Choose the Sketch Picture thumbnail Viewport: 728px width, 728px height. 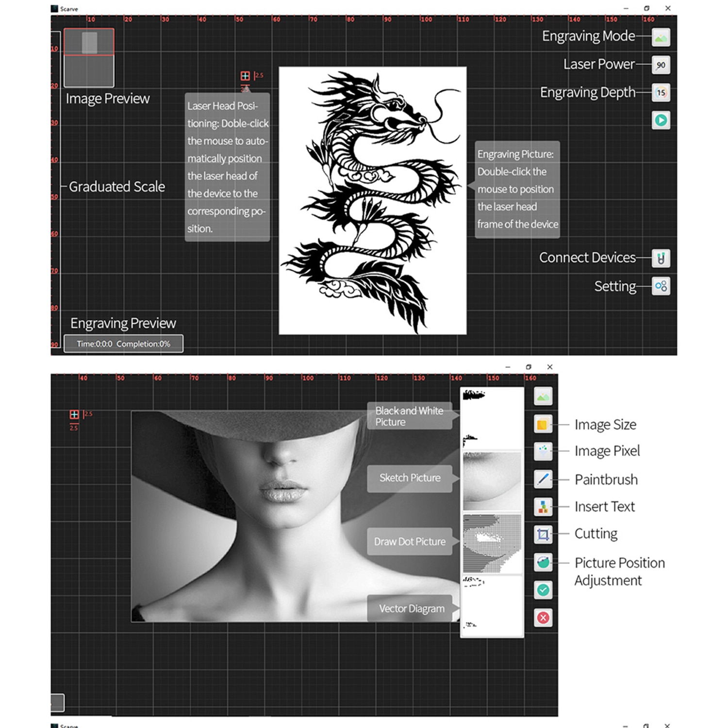492,480
